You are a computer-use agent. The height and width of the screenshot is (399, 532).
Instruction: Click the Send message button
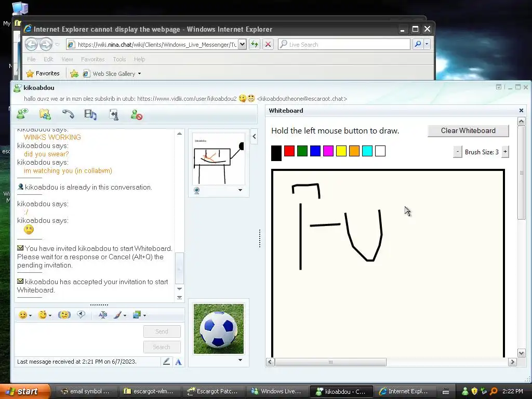coord(162,331)
